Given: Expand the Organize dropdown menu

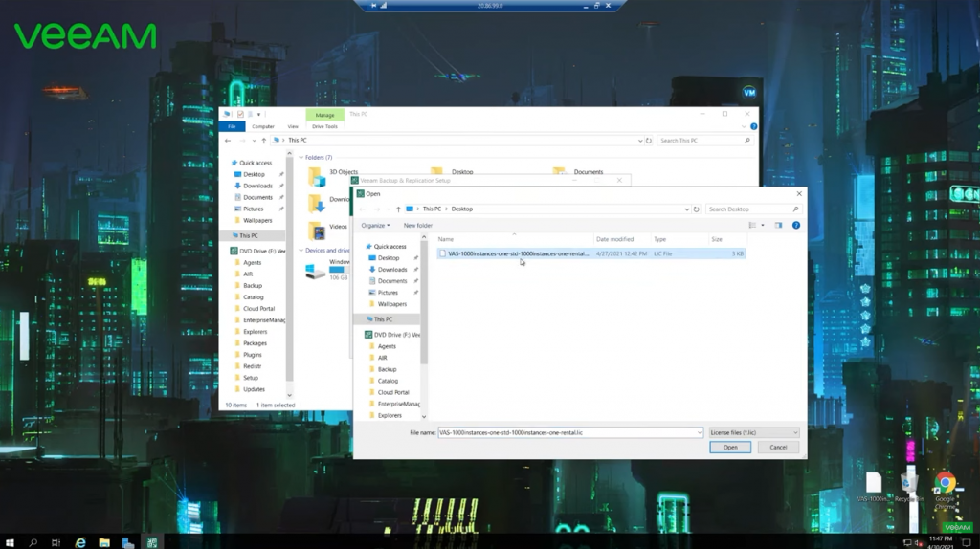Looking at the screenshot, I should tap(375, 226).
